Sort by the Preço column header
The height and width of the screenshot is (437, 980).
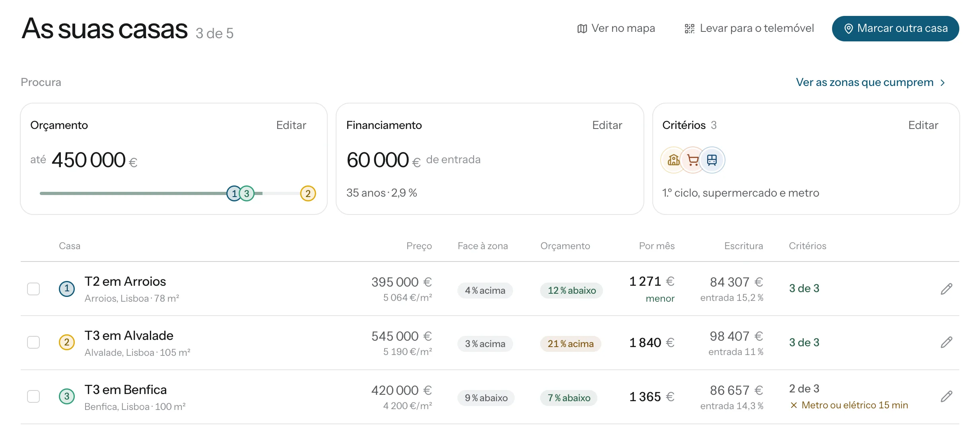pos(419,246)
